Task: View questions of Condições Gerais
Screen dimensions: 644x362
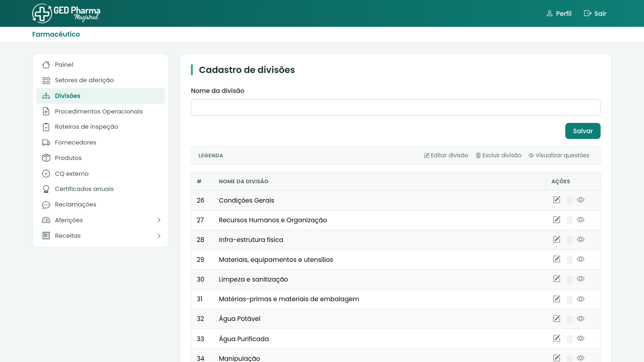Action: point(580,200)
